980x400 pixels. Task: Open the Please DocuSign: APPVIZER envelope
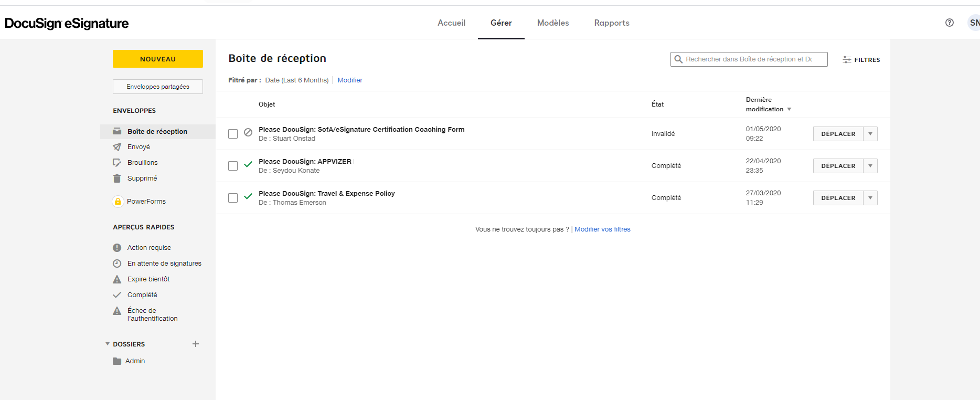[305, 162]
